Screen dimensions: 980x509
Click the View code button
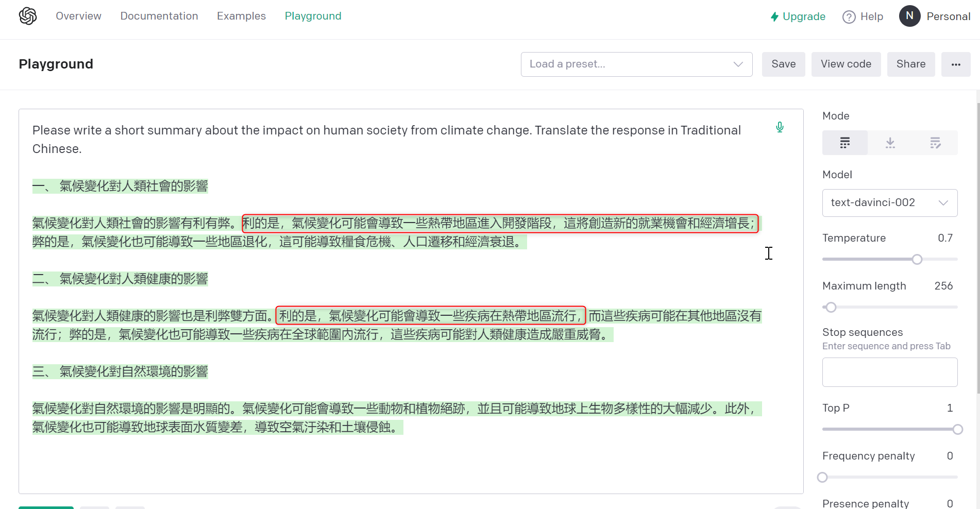(x=846, y=64)
